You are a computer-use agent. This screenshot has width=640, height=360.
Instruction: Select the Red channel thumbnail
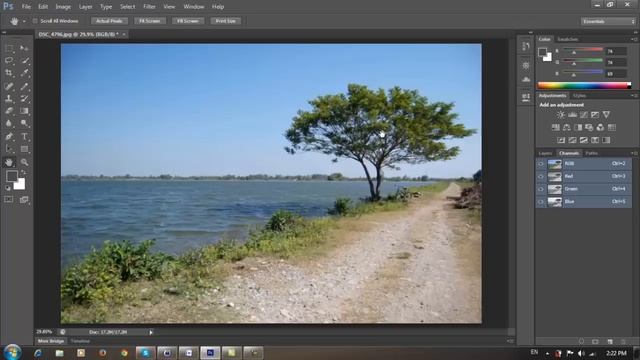tap(555, 176)
